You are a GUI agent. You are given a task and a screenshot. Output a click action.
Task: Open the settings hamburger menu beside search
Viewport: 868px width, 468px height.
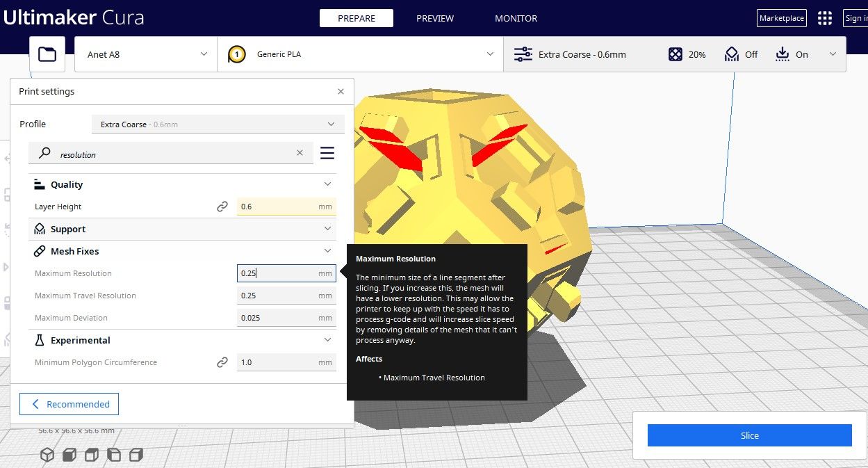pos(327,153)
